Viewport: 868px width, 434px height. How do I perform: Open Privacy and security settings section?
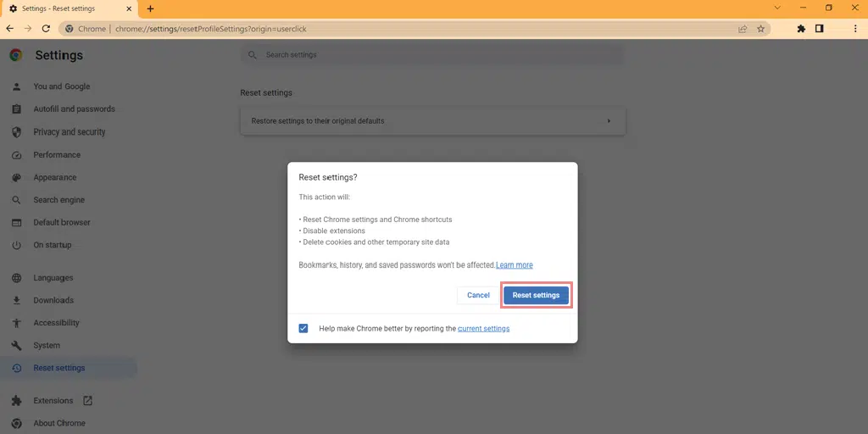[x=70, y=132]
